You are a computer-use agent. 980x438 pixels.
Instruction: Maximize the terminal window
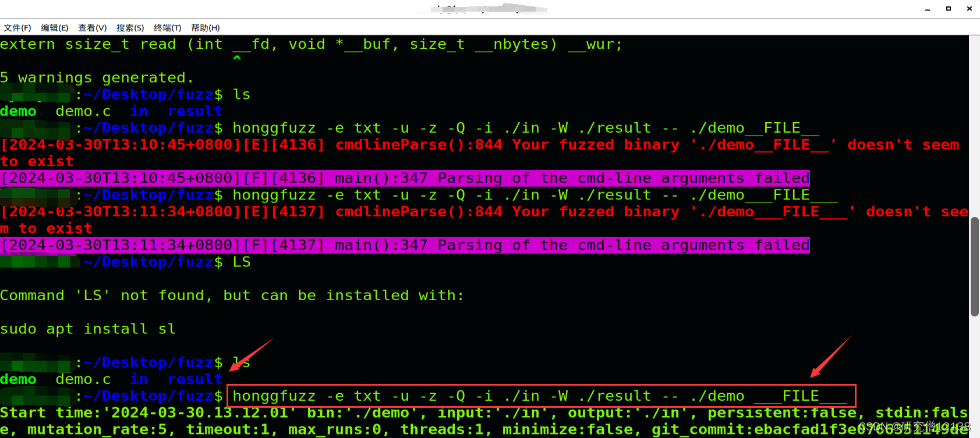point(949,9)
